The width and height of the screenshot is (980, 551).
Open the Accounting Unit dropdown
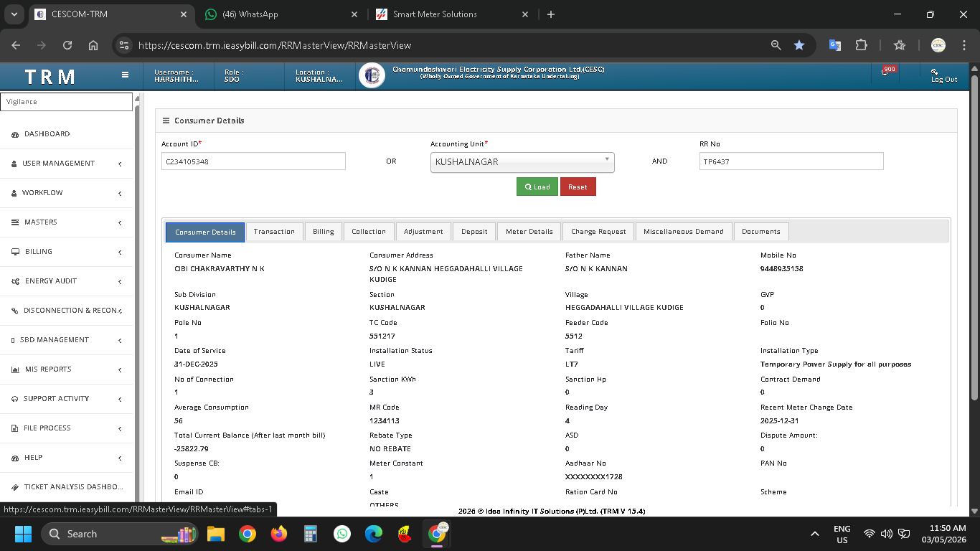(522, 162)
